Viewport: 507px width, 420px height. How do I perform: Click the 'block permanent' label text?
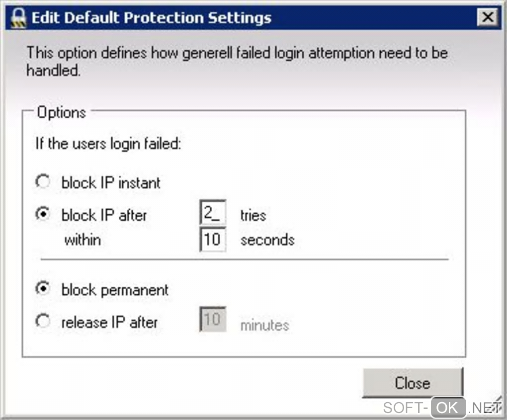click(x=115, y=290)
